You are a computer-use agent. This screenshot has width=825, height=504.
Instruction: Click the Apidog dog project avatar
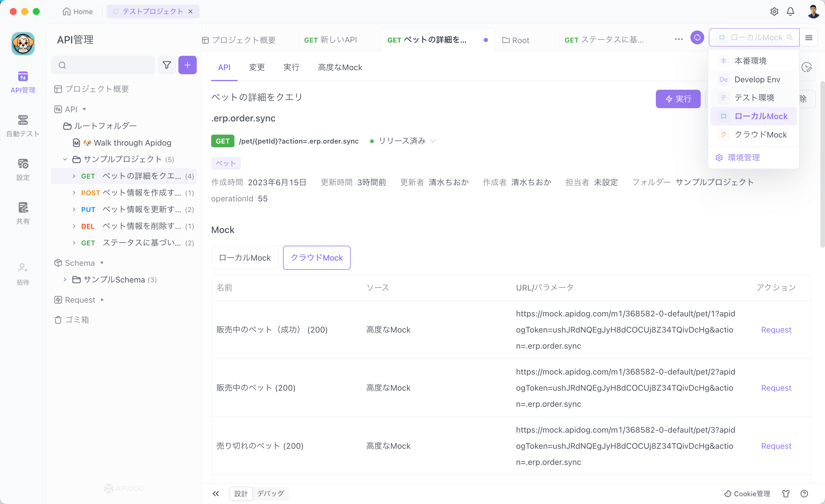23,43
